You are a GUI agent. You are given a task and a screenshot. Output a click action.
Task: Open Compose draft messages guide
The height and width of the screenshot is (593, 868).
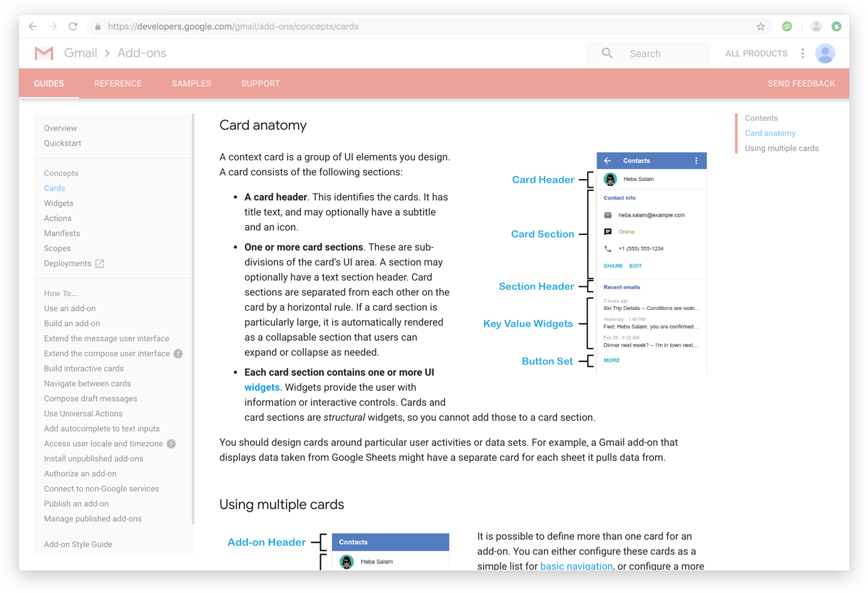tap(90, 399)
